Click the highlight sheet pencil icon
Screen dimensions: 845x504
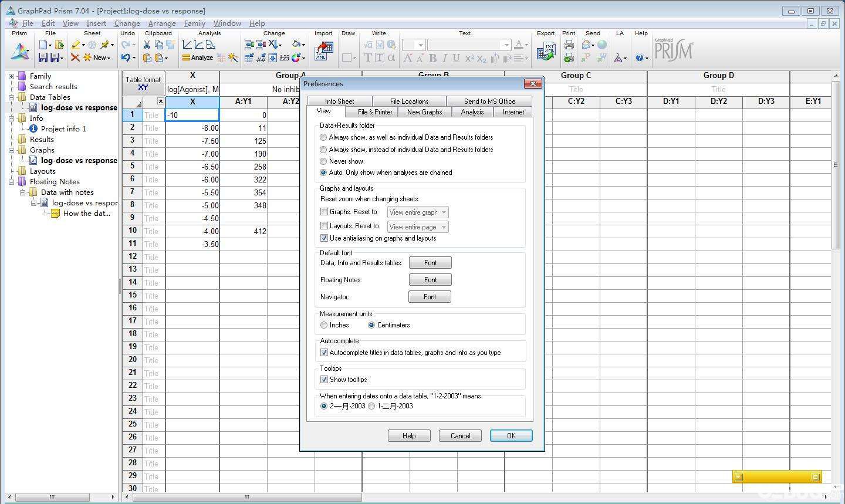(76, 45)
